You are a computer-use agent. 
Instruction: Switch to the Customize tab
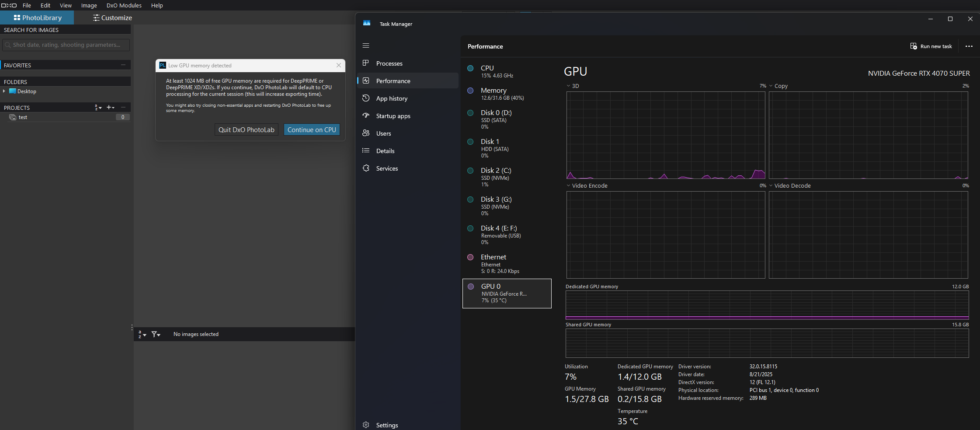click(x=112, y=17)
